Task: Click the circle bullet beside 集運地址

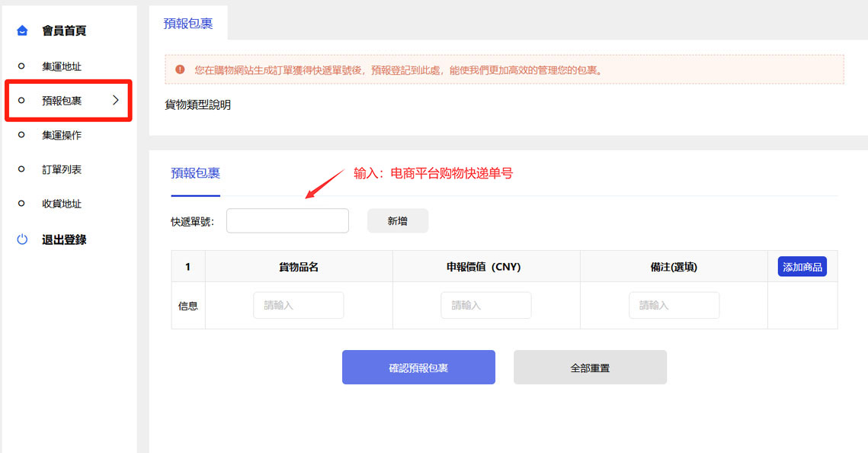Action: coord(21,66)
